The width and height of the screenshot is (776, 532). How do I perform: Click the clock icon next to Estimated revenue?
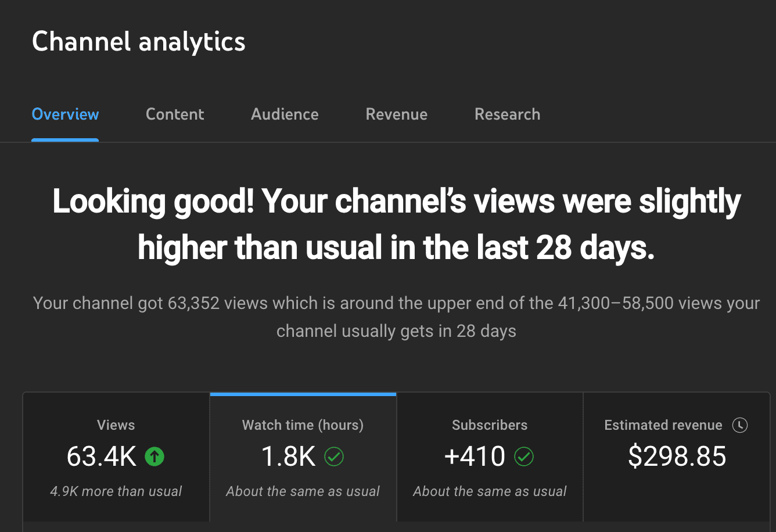740,425
